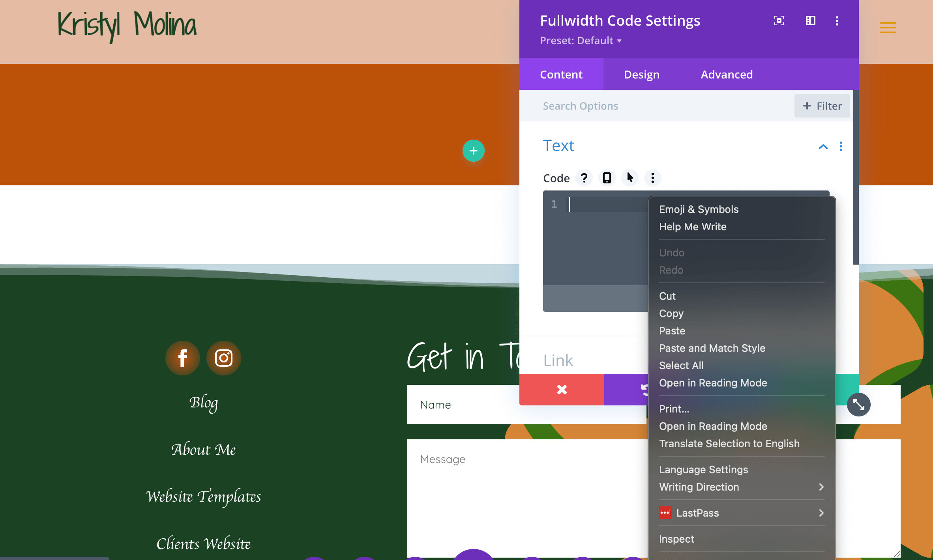
Task: Switch to the Advanced tab
Action: [727, 75]
